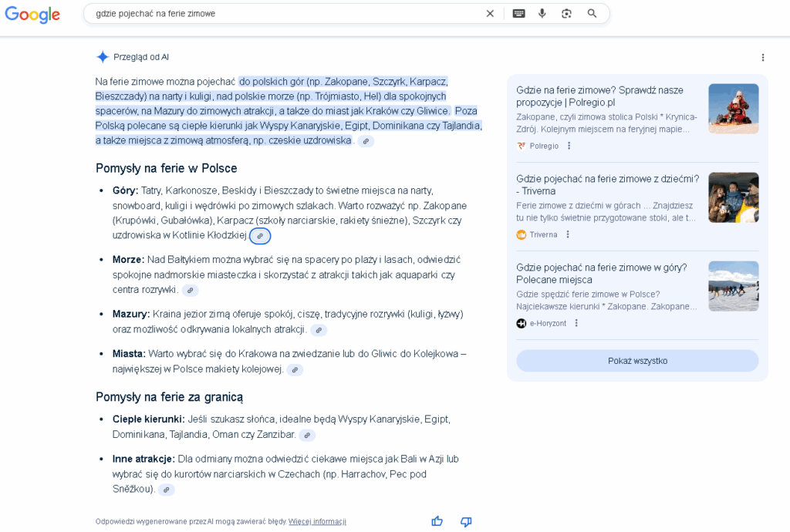Rate the AI answer with thumbs down

coord(466,521)
